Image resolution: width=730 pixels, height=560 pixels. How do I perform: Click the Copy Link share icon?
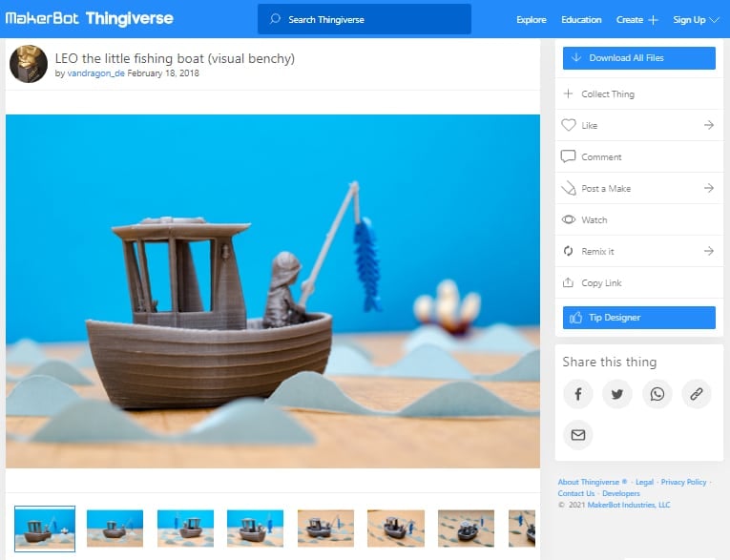pos(568,282)
